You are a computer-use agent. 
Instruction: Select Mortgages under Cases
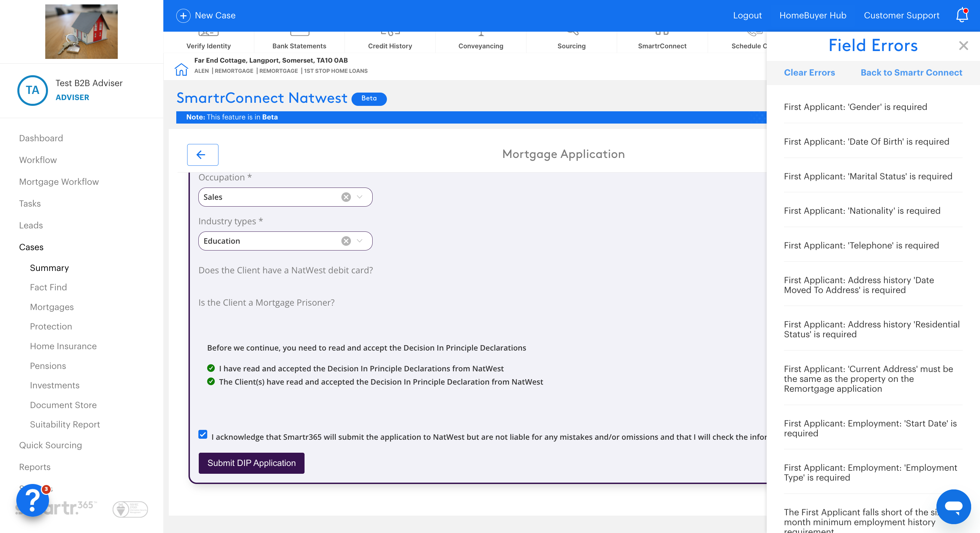(x=52, y=307)
